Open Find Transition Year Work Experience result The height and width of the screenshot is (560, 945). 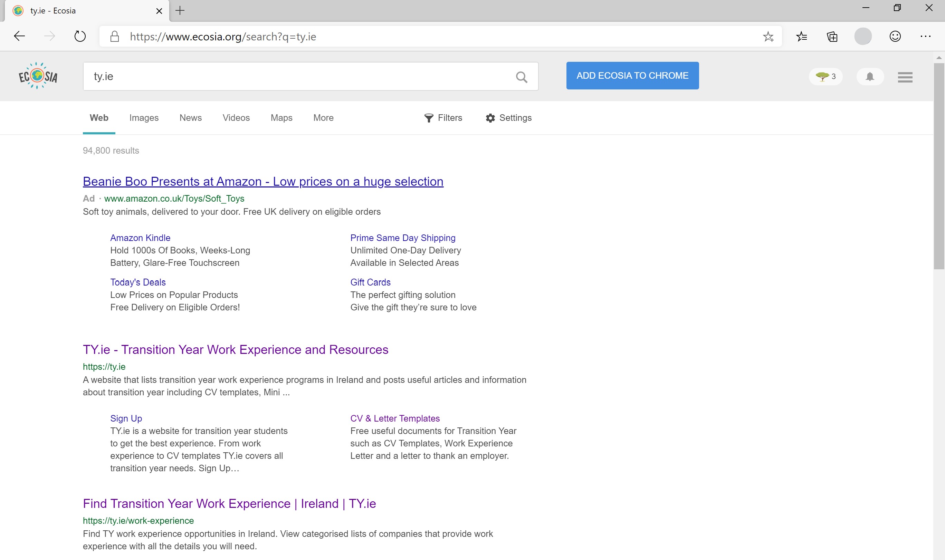click(229, 503)
